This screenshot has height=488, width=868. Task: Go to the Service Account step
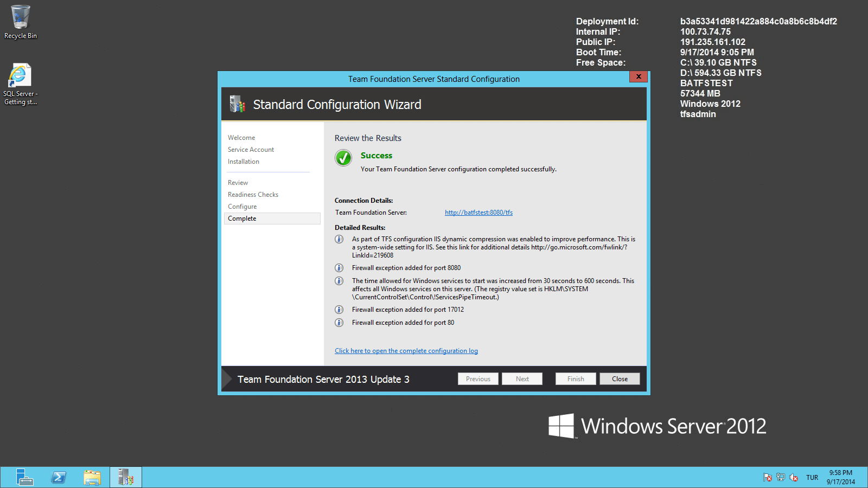(251, 149)
